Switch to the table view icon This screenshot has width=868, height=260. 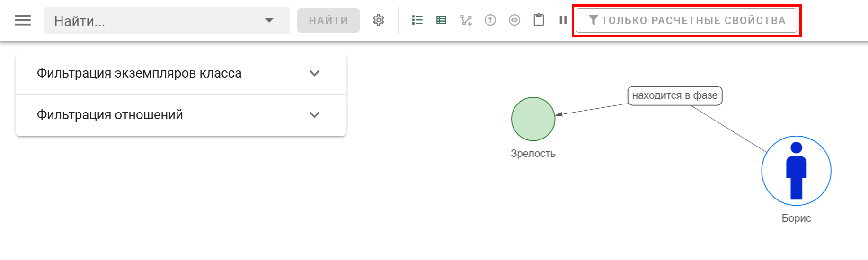coord(441,20)
